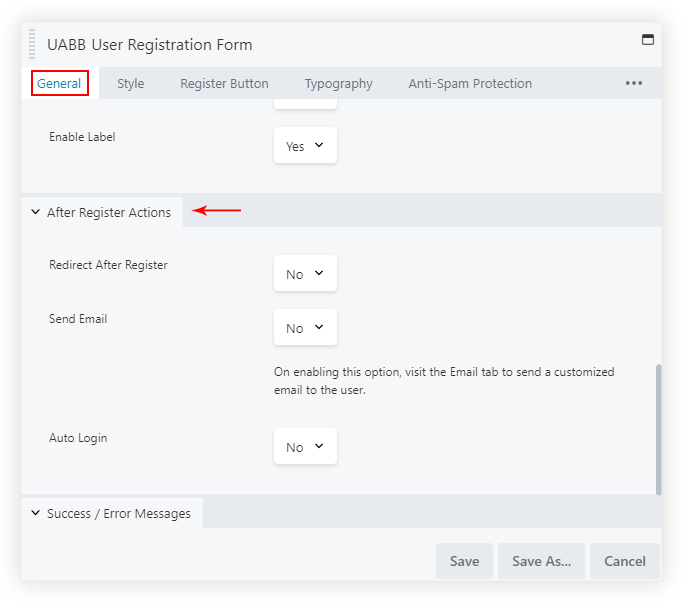
Task: Switch to the General tab
Action: [59, 84]
